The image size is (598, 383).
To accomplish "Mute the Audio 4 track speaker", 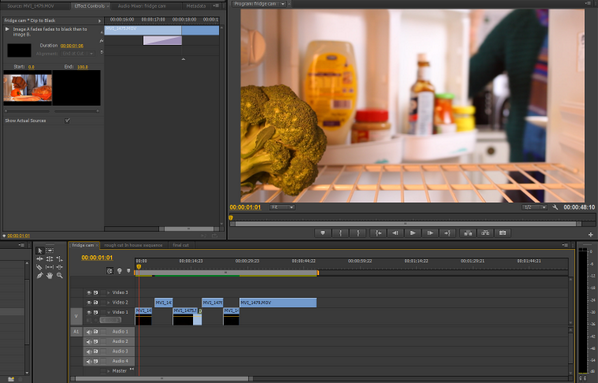I will point(89,361).
